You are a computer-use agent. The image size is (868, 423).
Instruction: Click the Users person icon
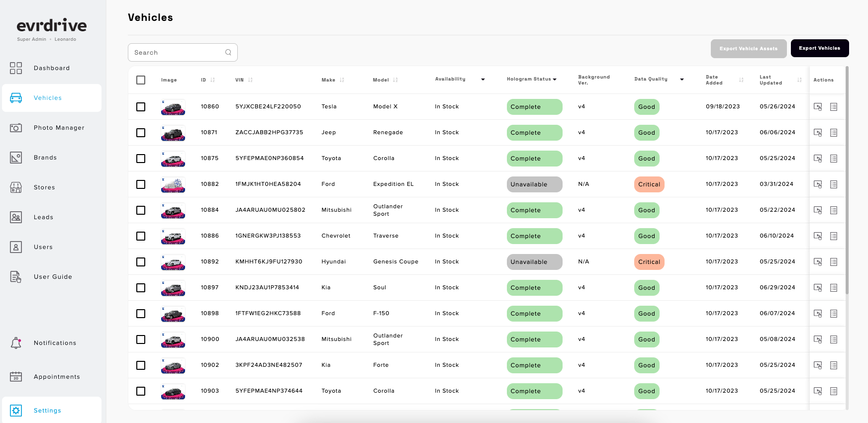click(16, 247)
